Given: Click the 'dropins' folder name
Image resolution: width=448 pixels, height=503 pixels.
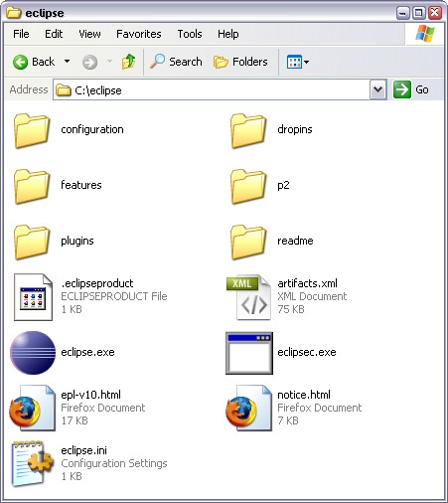Looking at the screenshot, I should pos(295,129).
